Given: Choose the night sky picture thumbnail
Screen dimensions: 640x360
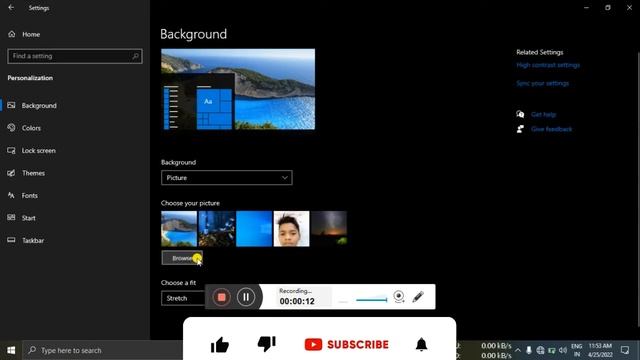Looking at the screenshot, I should coord(329,229).
